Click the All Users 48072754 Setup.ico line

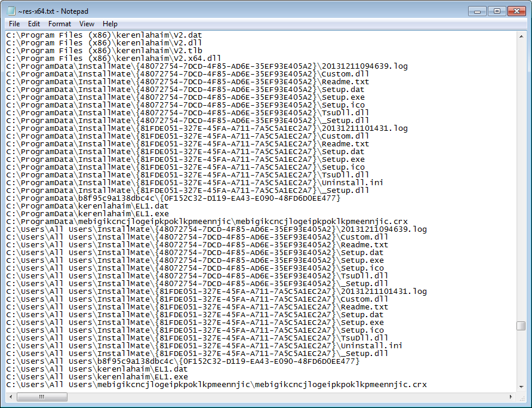tap(195, 268)
